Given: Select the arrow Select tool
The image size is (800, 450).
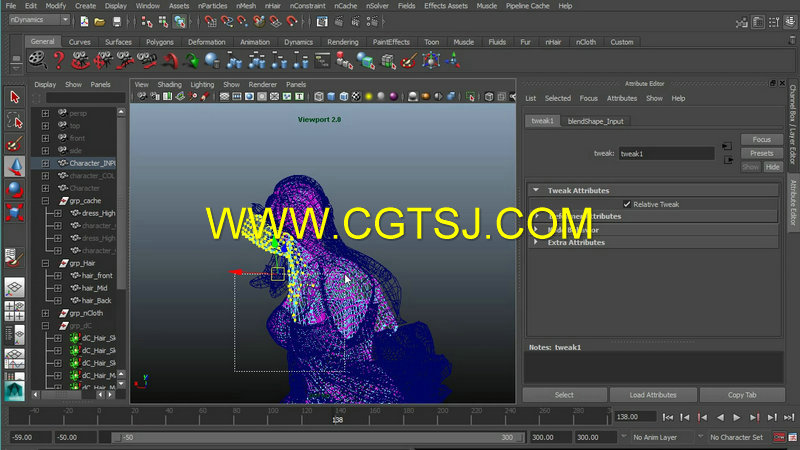Looking at the screenshot, I should coord(14,97).
